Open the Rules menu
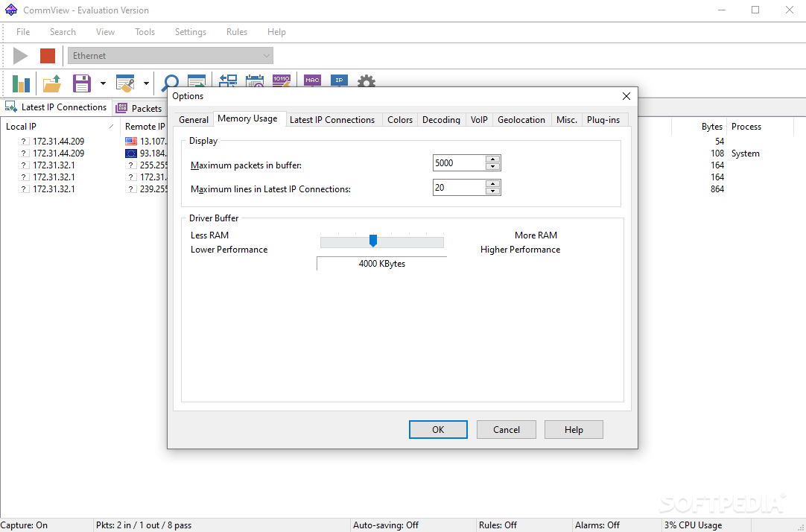The width and height of the screenshot is (806, 532). click(237, 32)
